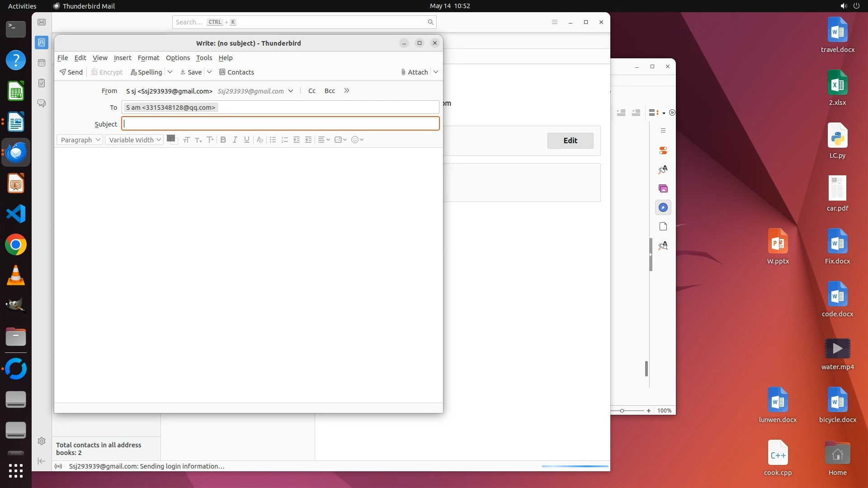Open the Address Book sidebar icon
The height and width of the screenshot is (488, 868).
42,42
